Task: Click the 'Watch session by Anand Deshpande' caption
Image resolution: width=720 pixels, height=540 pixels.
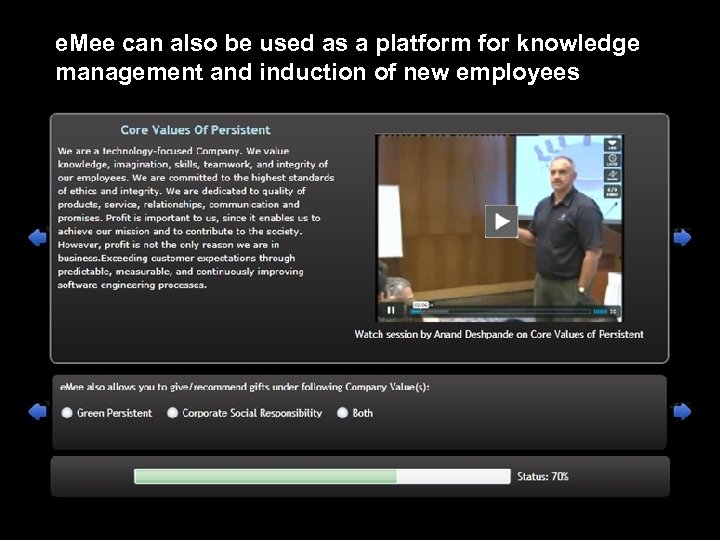Action: click(499, 334)
